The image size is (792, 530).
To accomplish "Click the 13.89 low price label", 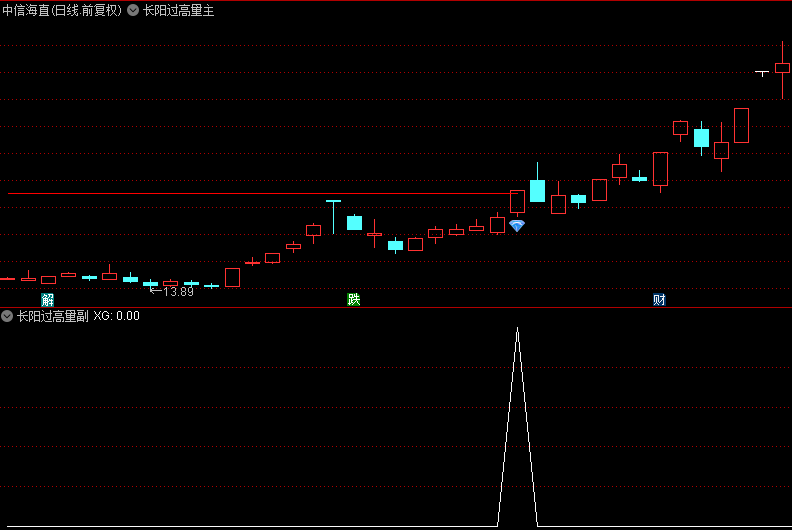I will (x=178, y=292).
